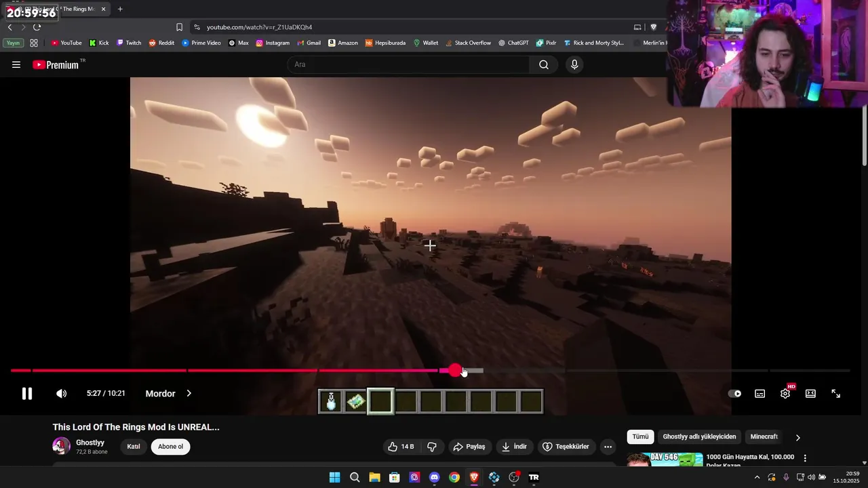Mute the video volume
Image resolution: width=868 pixels, height=488 pixels.
(61, 394)
